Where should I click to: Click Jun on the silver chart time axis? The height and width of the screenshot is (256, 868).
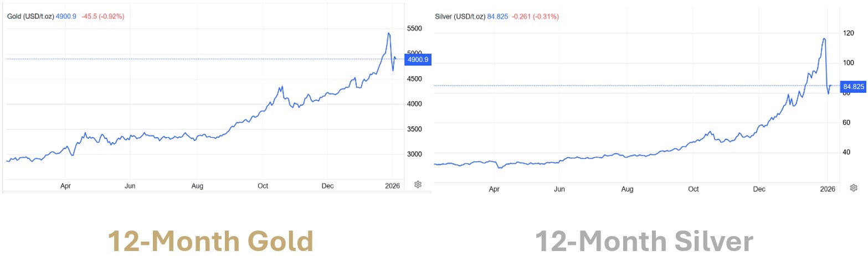pyautogui.click(x=559, y=189)
